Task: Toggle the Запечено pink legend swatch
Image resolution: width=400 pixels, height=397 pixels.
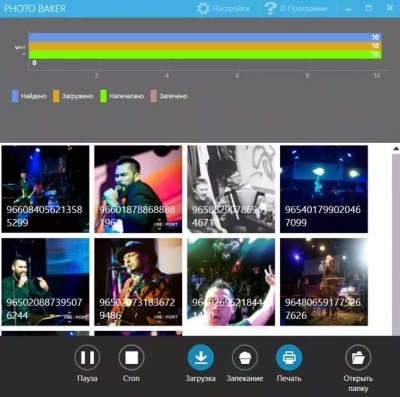Action: tap(153, 96)
